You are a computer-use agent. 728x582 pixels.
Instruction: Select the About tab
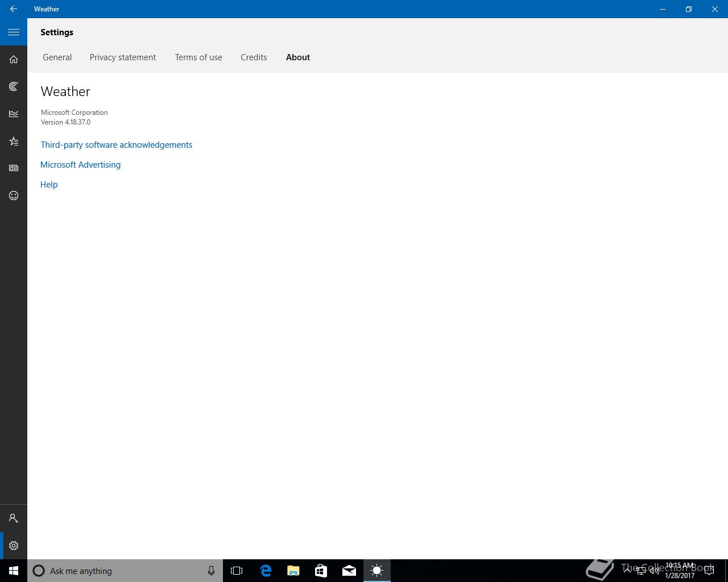[x=298, y=57]
